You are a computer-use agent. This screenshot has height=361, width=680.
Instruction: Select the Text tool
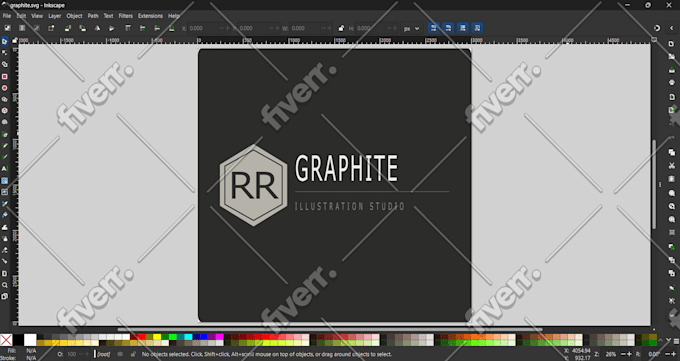click(x=4, y=168)
